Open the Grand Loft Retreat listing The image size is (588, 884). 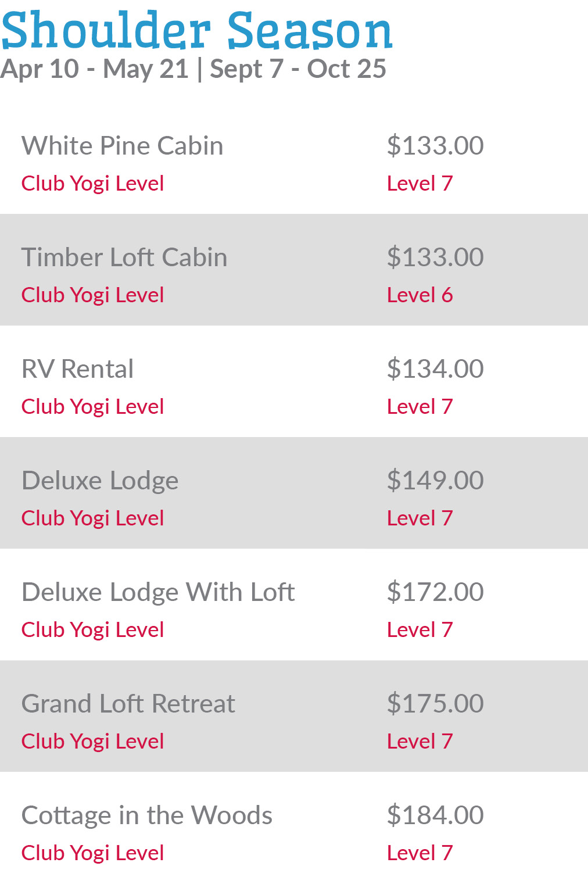[128, 704]
